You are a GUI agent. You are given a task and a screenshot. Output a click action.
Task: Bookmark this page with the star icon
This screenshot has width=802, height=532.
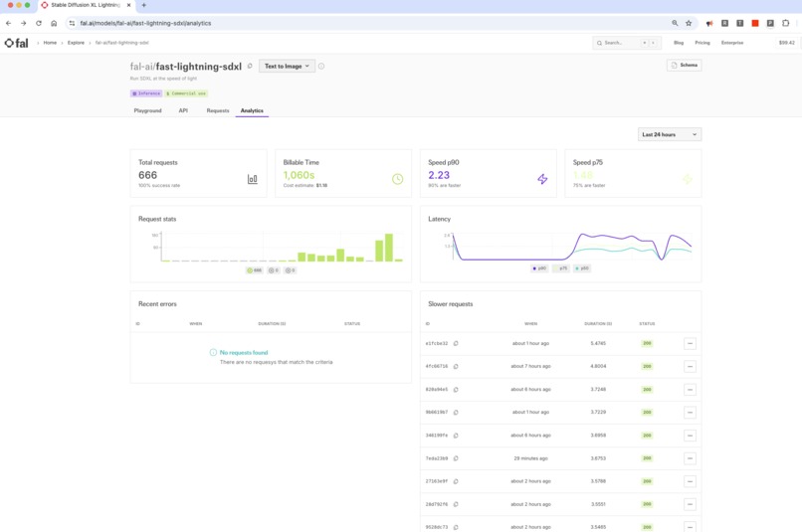689,23
